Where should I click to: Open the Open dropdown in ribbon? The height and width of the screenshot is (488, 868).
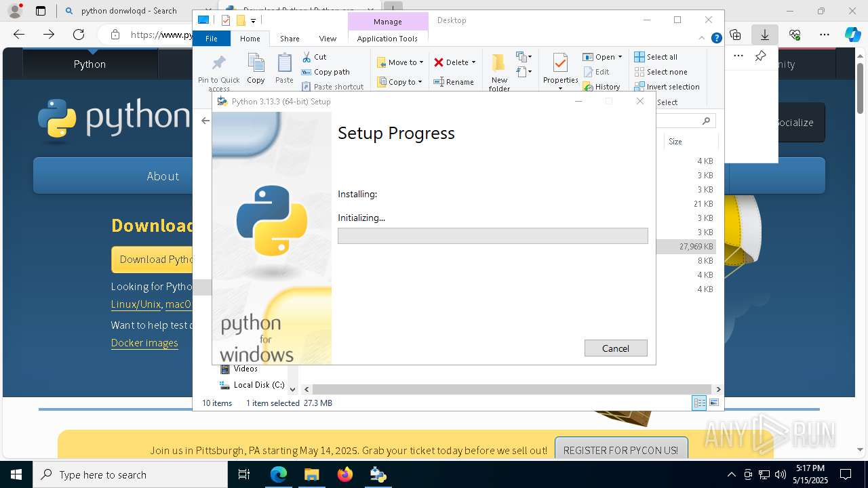pos(602,57)
